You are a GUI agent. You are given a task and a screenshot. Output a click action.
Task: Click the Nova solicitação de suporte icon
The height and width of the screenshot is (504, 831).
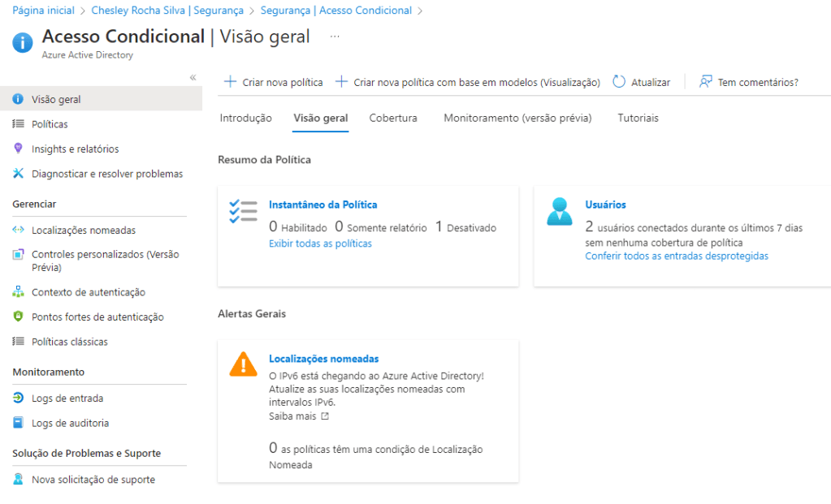click(18, 480)
